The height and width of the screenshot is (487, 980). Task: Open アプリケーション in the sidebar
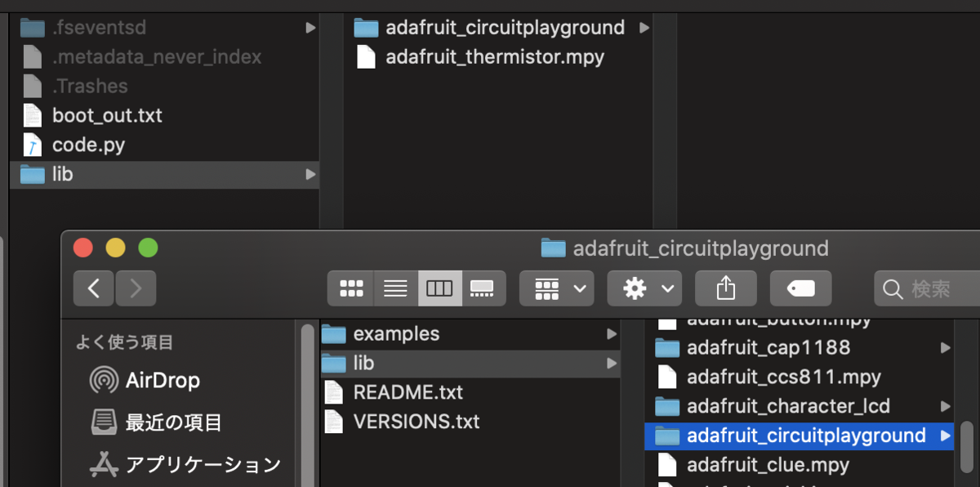(x=185, y=465)
